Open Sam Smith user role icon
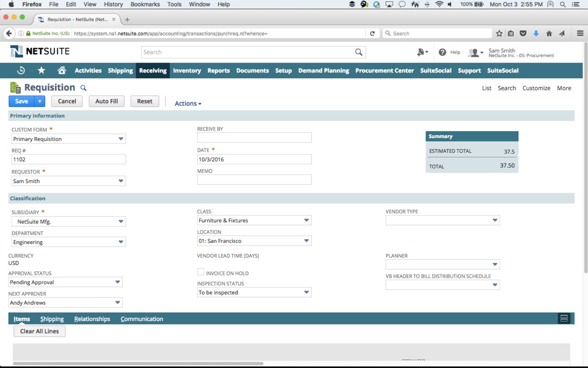 pos(475,53)
